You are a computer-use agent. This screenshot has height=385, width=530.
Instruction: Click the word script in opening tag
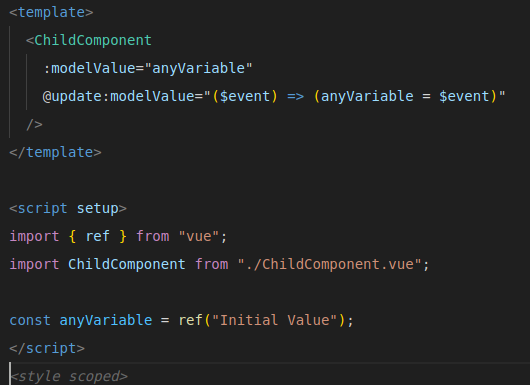43,209
